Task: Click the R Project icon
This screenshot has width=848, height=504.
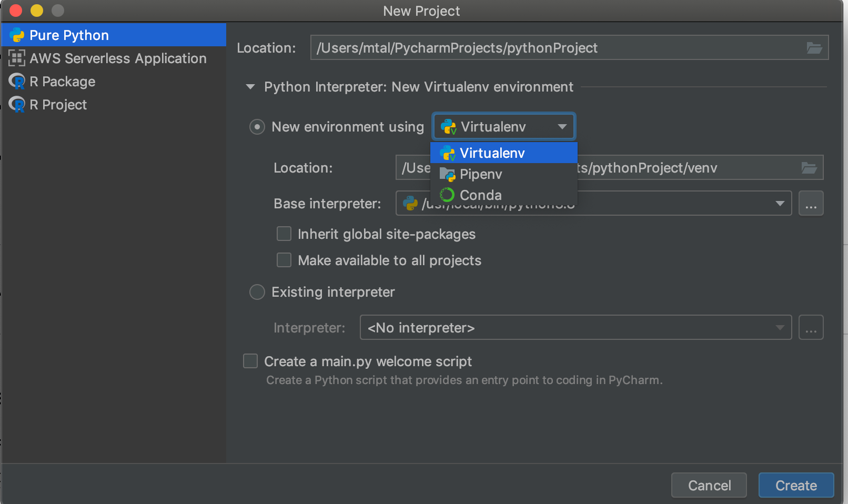Action: tap(16, 104)
